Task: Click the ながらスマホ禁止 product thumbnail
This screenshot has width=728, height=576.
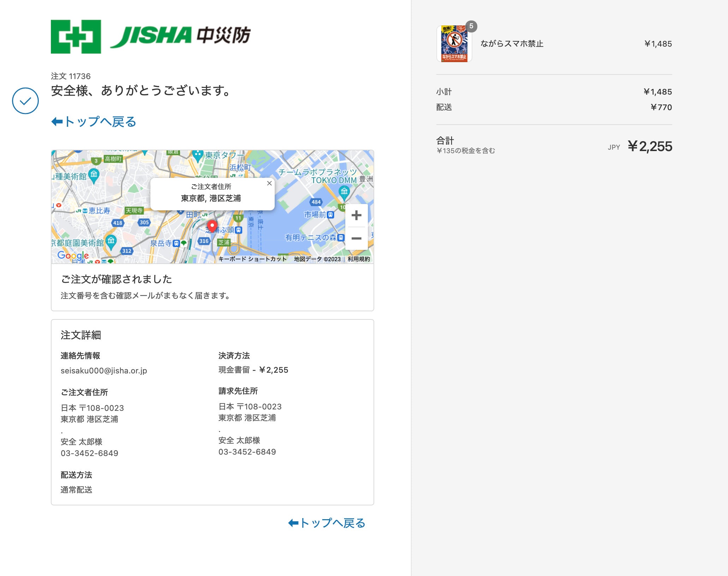Action: click(454, 44)
